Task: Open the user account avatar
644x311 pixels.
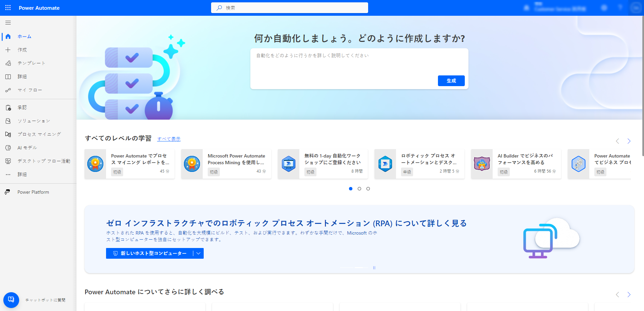Action: 636,8
